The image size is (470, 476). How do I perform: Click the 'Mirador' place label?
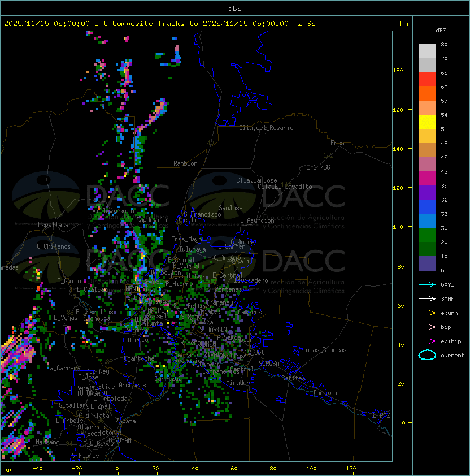(238, 383)
